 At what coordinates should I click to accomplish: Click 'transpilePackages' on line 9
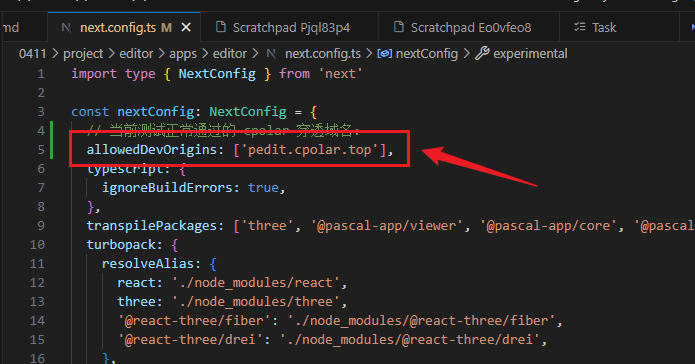pyautogui.click(x=152, y=226)
